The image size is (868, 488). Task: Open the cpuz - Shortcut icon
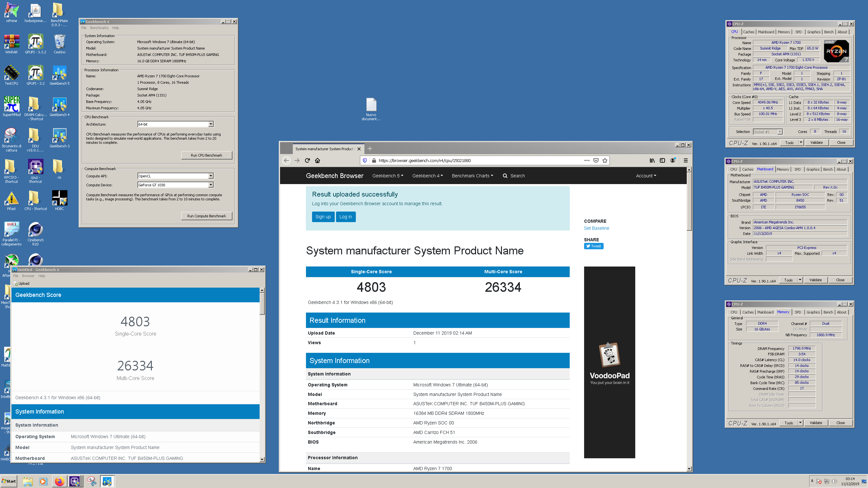coord(35,171)
